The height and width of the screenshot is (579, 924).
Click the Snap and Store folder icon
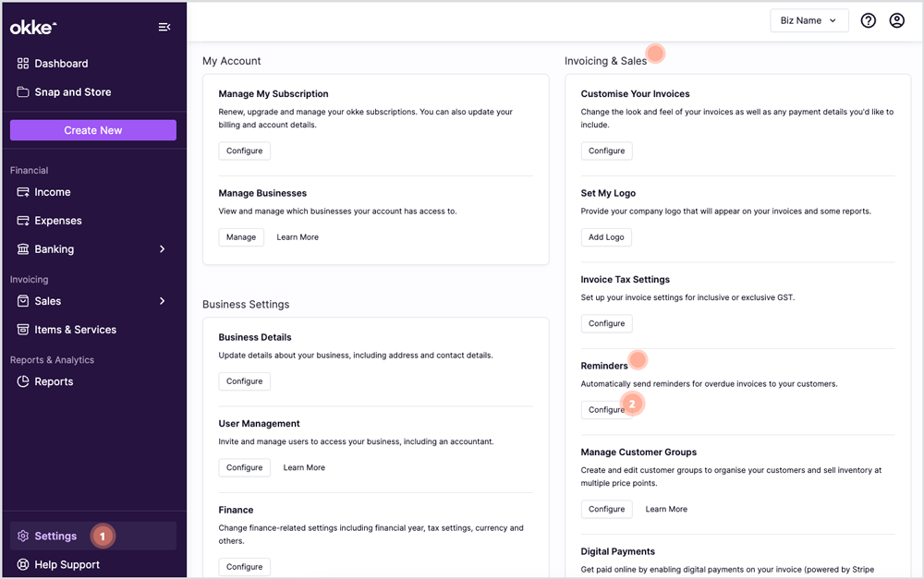coord(23,92)
